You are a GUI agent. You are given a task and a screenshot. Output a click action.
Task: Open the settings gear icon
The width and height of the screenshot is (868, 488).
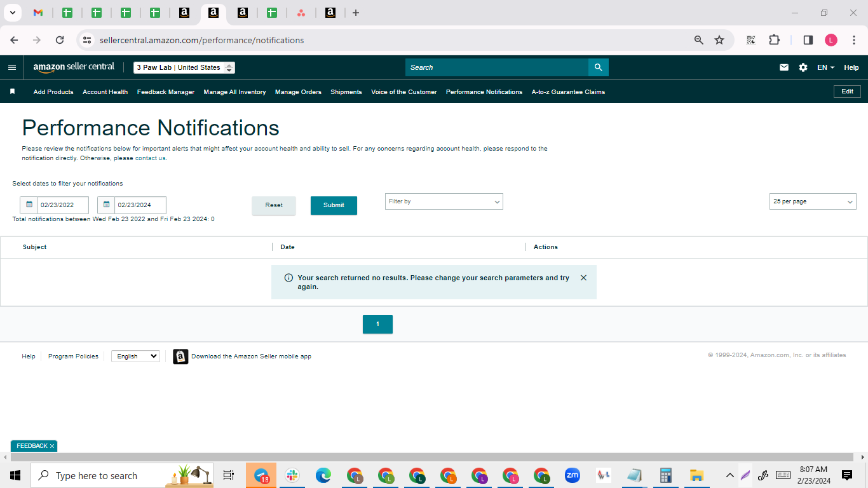pyautogui.click(x=803, y=67)
